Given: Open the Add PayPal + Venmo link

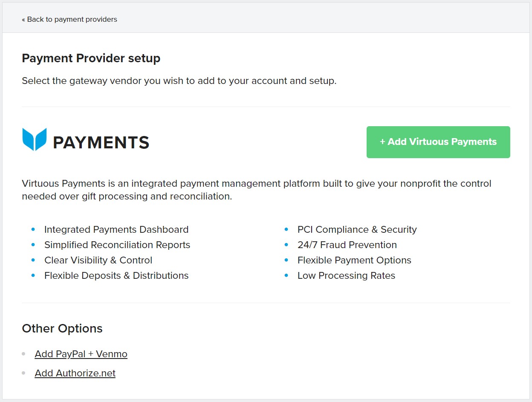Looking at the screenshot, I should 81,354.
